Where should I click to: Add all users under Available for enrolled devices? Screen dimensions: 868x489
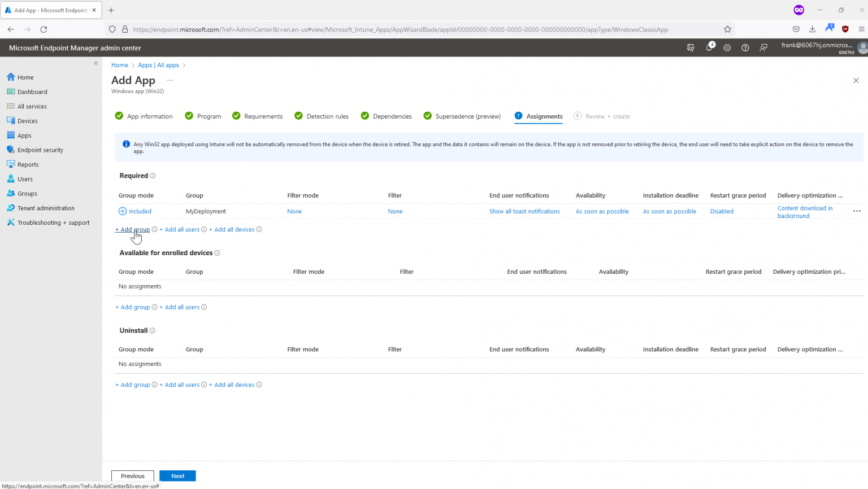(x=180, y=307)
